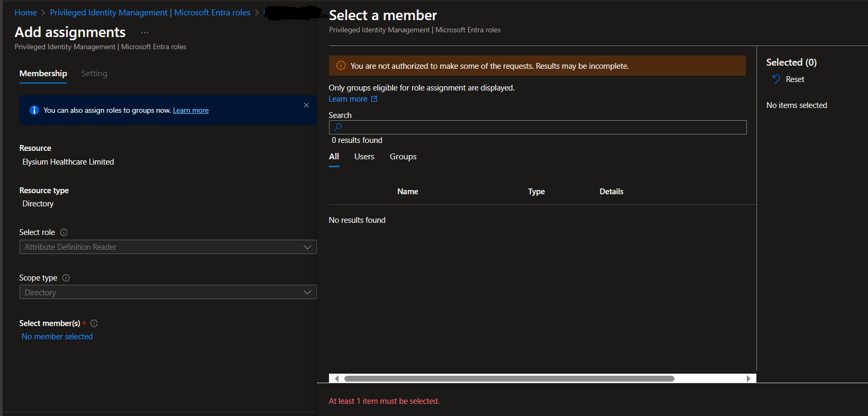Select the All filter tab
This screenshot has width=868, height=416.
coord(334,157)
